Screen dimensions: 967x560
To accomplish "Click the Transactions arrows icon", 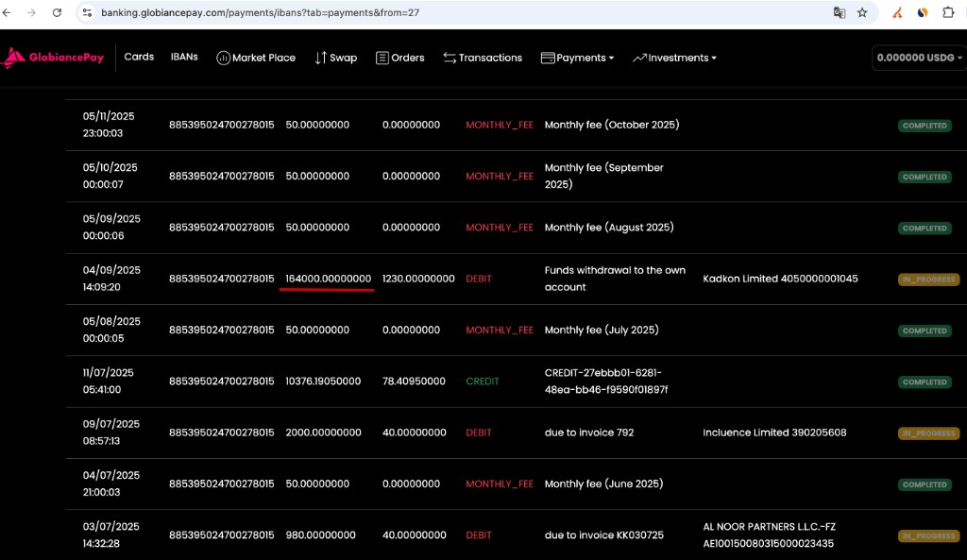I will [x=450, y=58].
